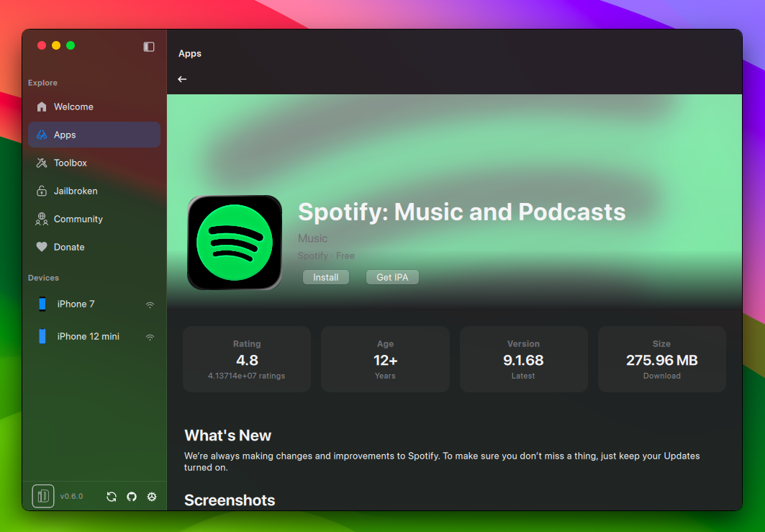Open the Welcome page
The height and width of the screenshot is (532, 765).
(x=94, y=107)
